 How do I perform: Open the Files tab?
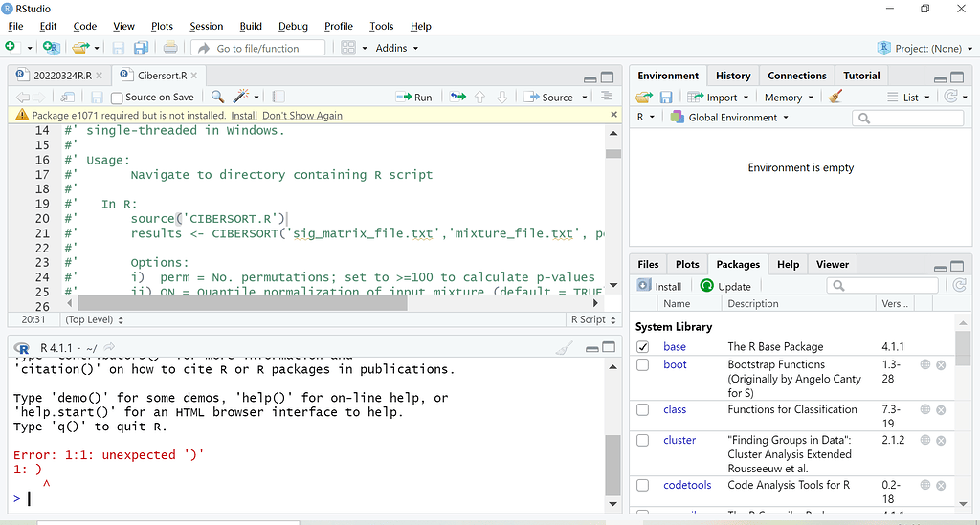(x=648, y=265)
